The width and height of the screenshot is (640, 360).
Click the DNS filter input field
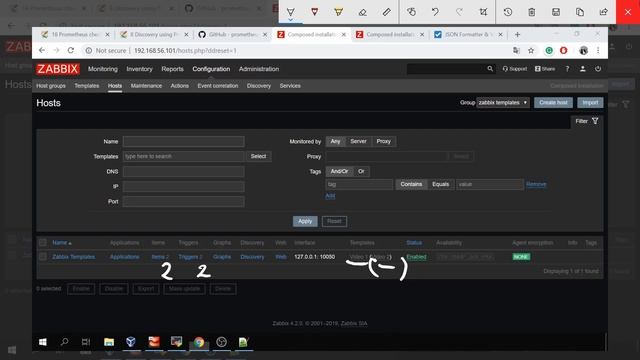pyautogui.click(x=184, y=171)
